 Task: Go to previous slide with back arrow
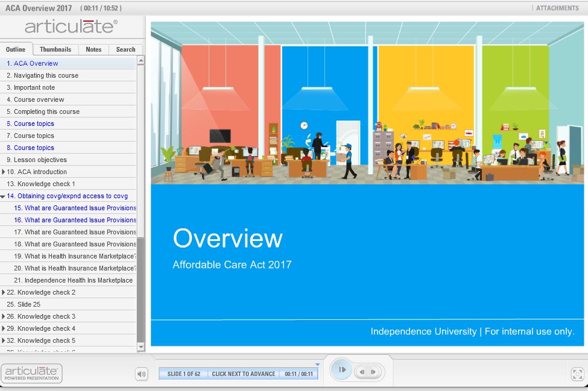tap(362, 372)
